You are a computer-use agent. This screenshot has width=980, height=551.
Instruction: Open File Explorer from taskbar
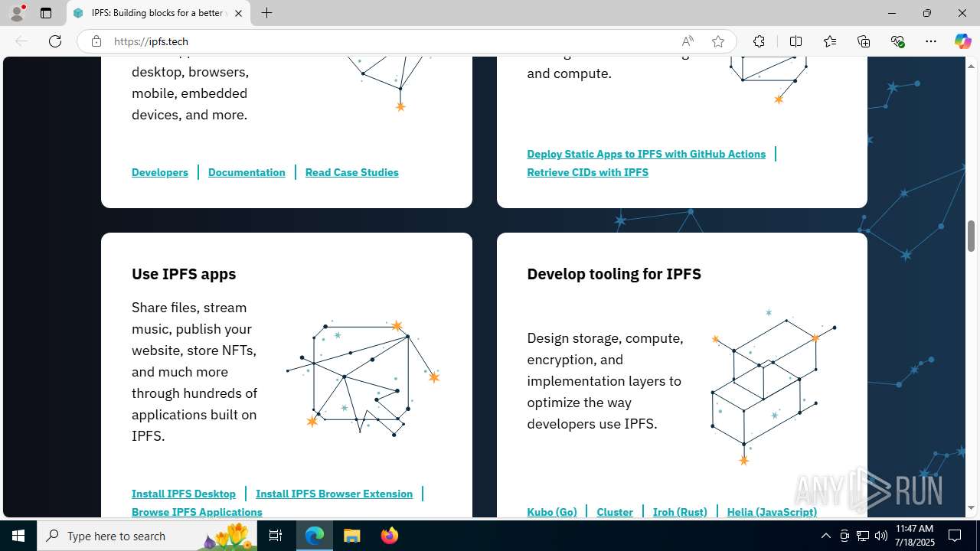(x=351, y=536)
